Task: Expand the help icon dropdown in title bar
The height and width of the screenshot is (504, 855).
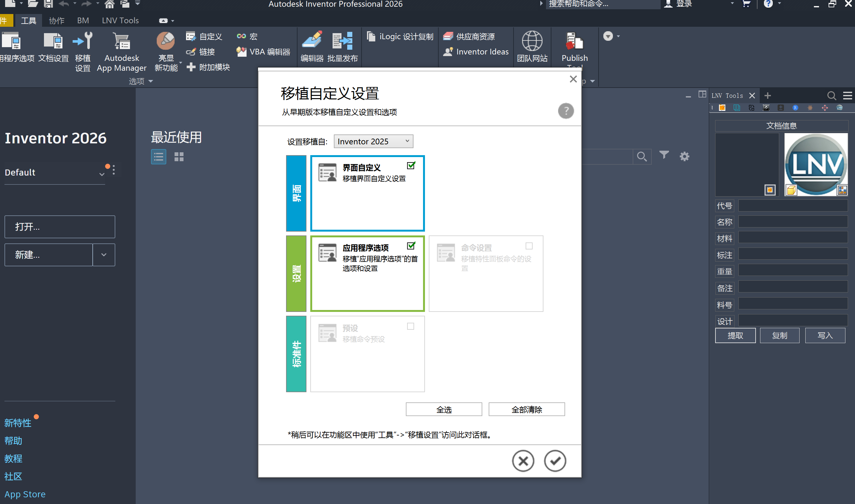Action: point(779,4)
